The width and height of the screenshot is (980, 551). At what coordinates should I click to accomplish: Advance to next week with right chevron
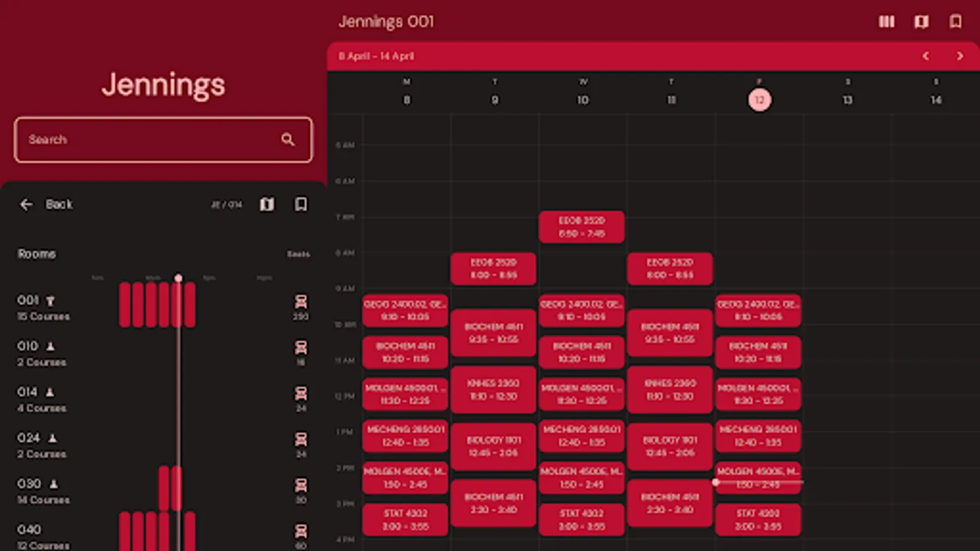coord(960,56)
